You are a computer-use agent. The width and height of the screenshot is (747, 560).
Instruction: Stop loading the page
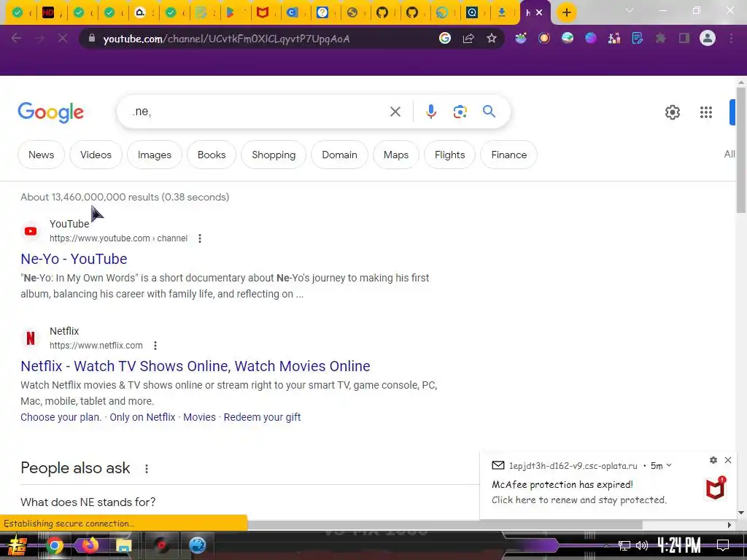click(63, 38)
